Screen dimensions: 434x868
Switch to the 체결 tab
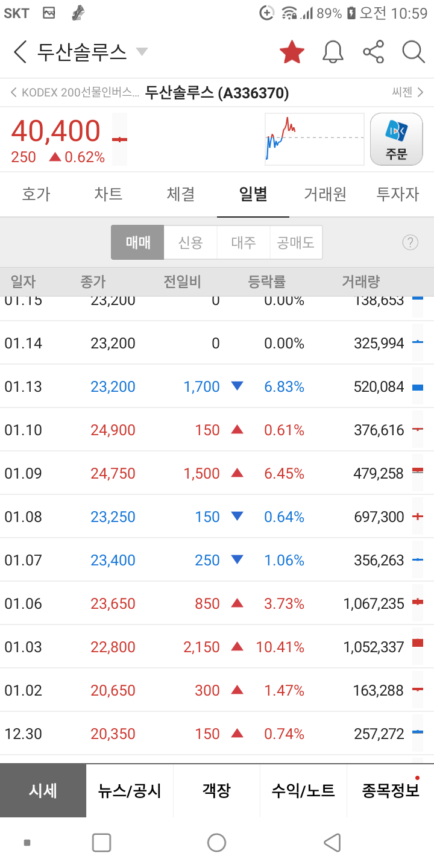click(x=181, y=194)
